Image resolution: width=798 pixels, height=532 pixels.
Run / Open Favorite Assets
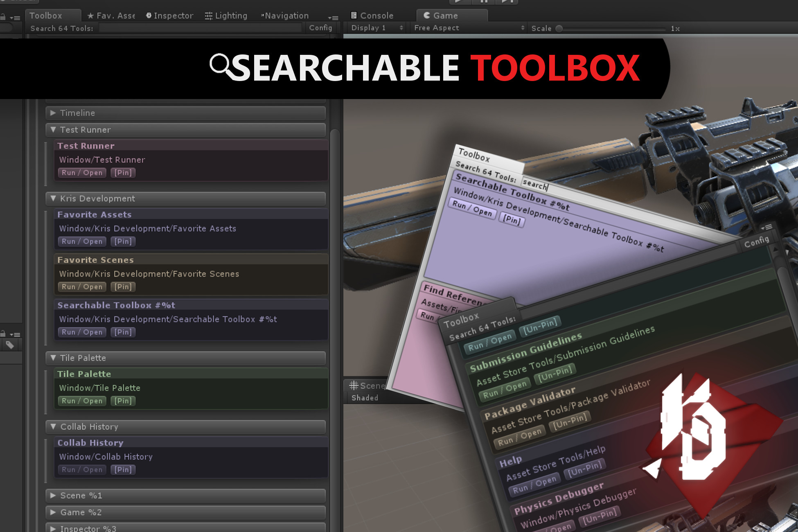pos(82,241)
